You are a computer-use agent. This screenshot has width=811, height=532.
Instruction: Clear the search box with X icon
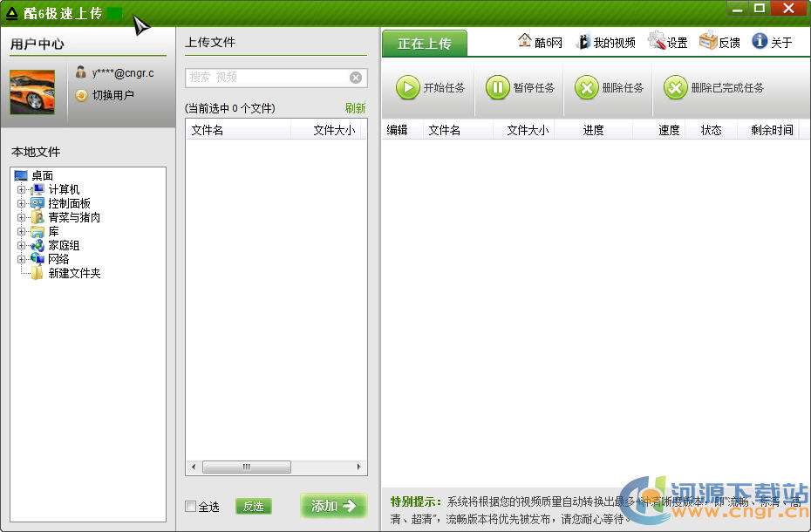tap(356, 78)
